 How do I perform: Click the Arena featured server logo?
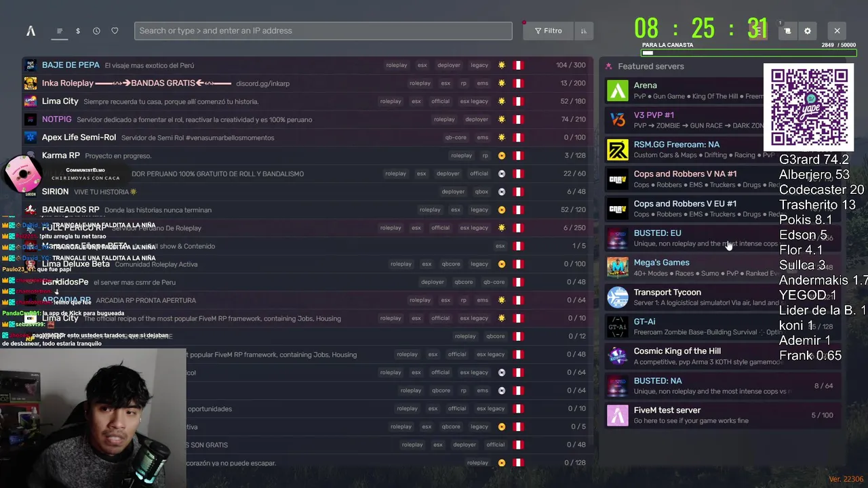617,91
